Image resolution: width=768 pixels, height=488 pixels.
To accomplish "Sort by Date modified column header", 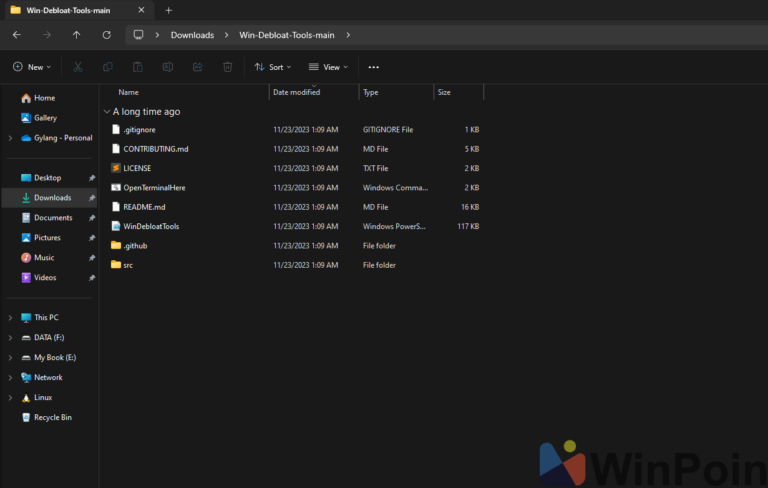I will point(296,92).
